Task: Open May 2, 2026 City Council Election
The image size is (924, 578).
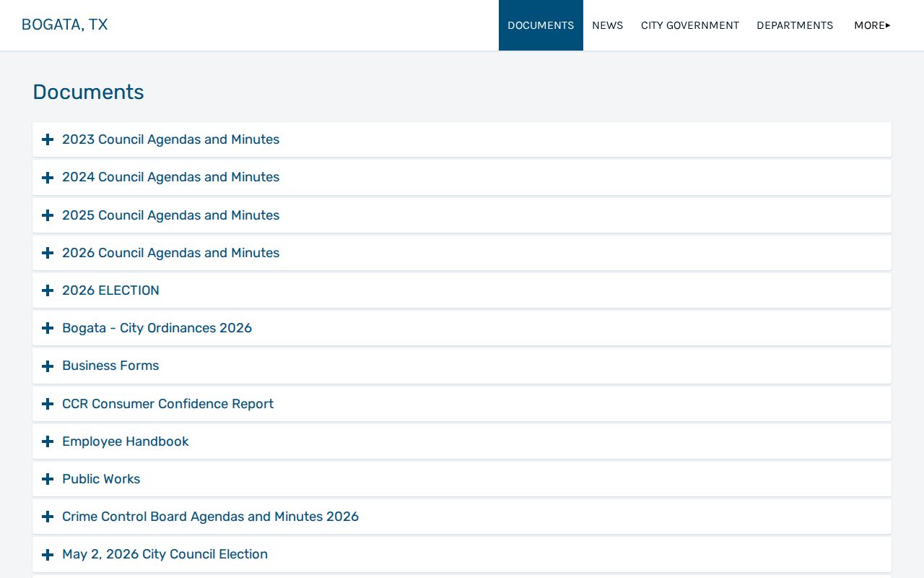Action: coord(462,555)
